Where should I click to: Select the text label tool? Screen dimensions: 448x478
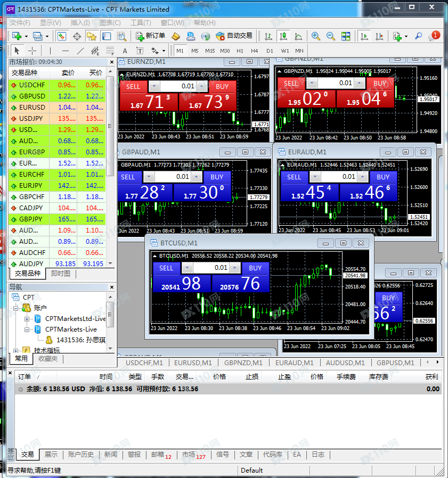[x=140, y=51]
